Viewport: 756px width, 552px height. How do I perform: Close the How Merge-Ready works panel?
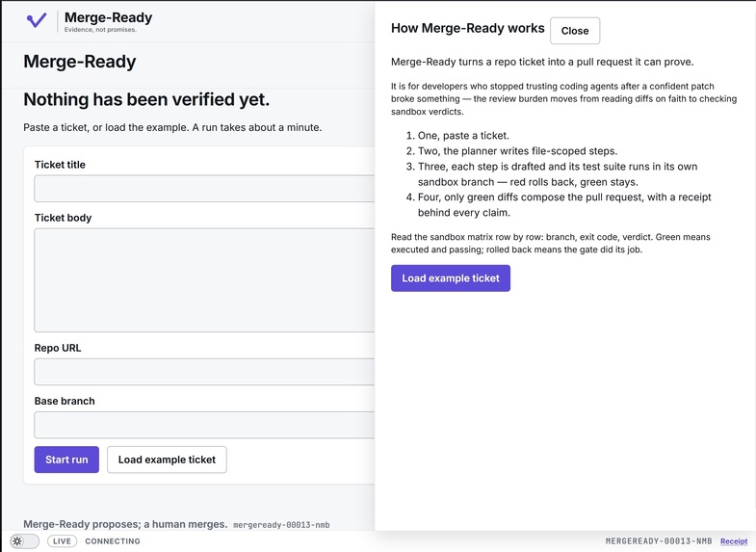pyautogui.click(x=575, y=31)
